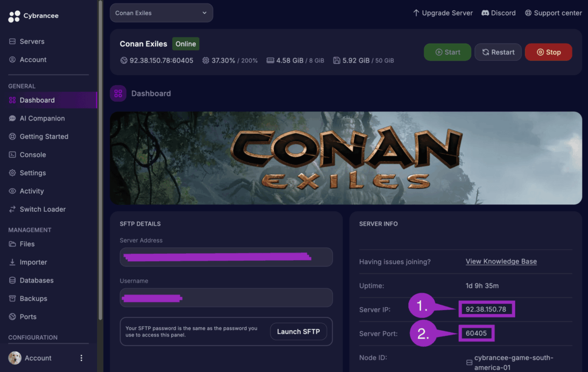Open the Files folder icon
588x372 pixels.
click(x=13, y=244)
